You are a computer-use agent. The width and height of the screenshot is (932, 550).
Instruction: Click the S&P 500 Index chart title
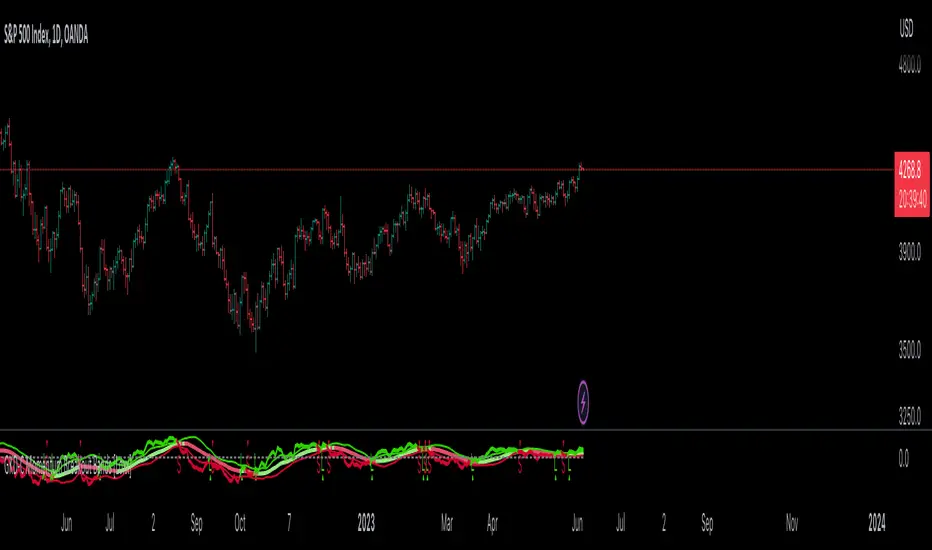46,35
